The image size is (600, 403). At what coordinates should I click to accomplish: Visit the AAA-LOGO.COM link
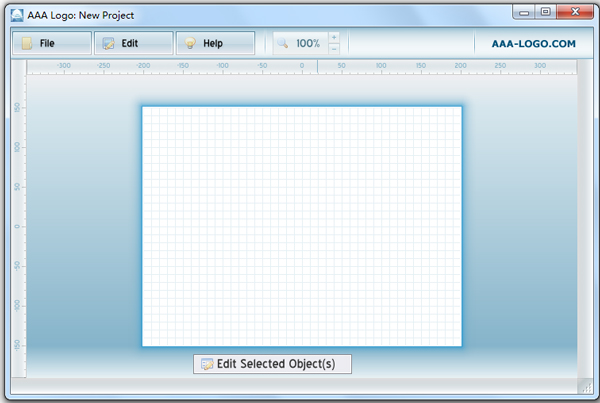533,44
